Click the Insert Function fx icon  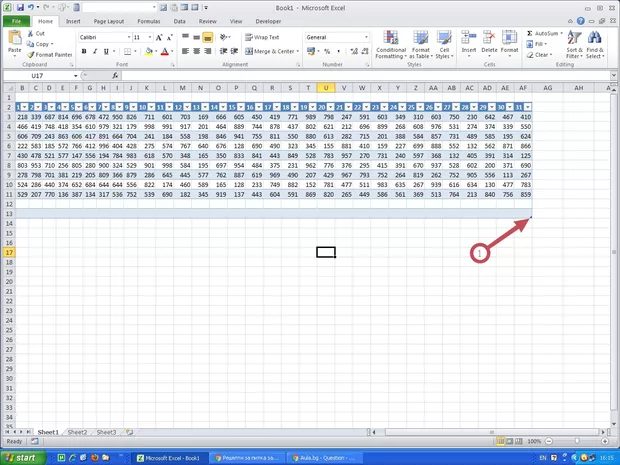coord(115,75)
